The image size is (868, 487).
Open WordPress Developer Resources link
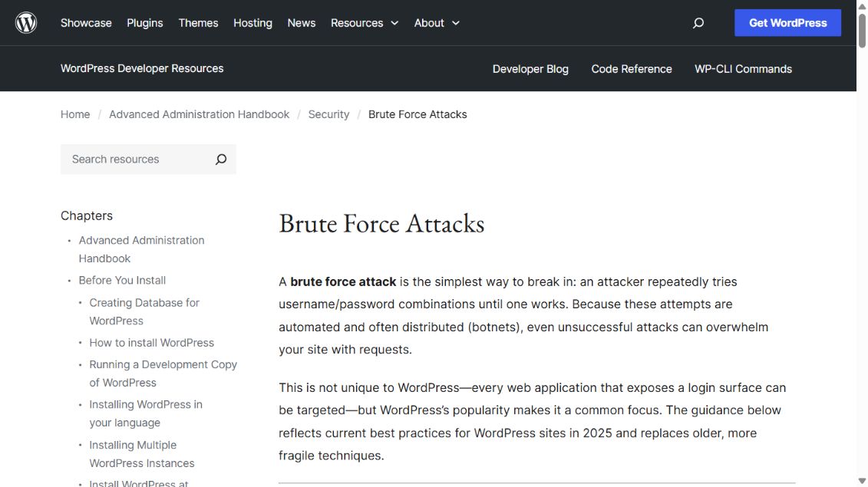coord(142,68)
